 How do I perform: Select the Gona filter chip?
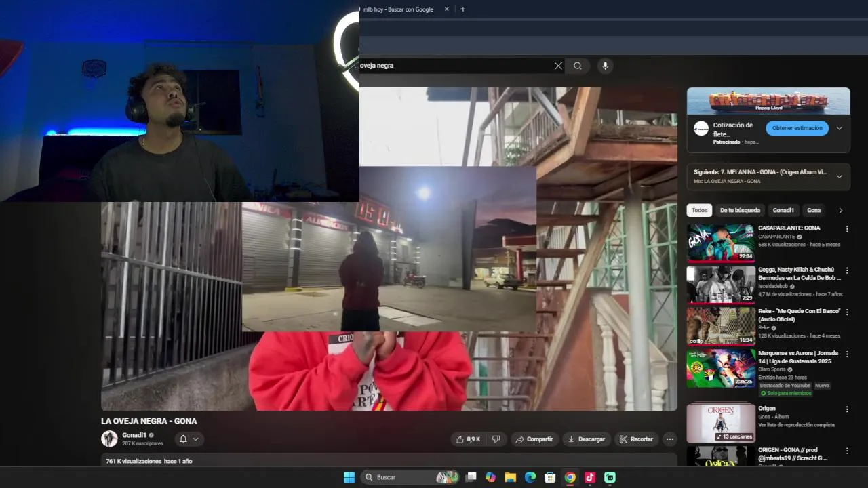click(x=814, y=211)
